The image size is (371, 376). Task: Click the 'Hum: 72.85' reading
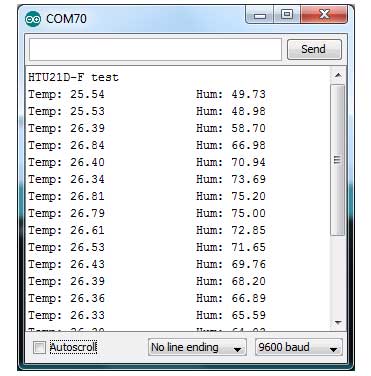231,230
